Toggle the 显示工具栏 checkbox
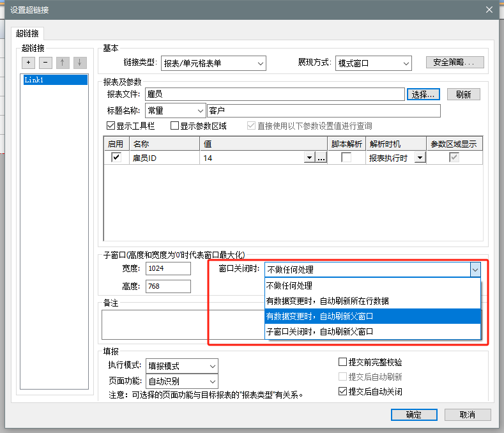The image size is (504, 433). pos(111,126)
